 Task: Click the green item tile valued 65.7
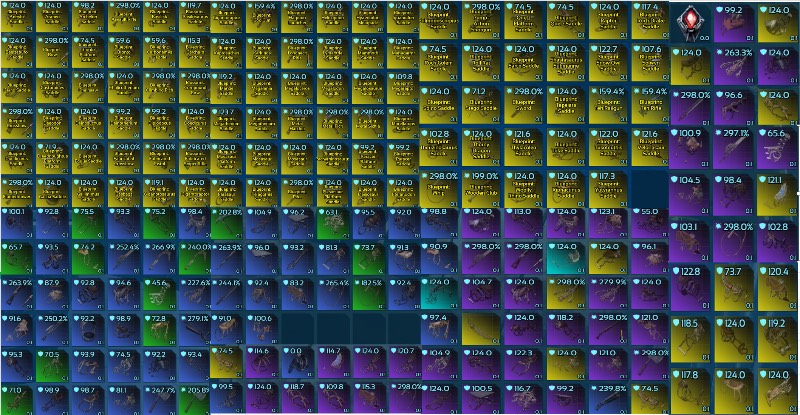coord(18,259)
